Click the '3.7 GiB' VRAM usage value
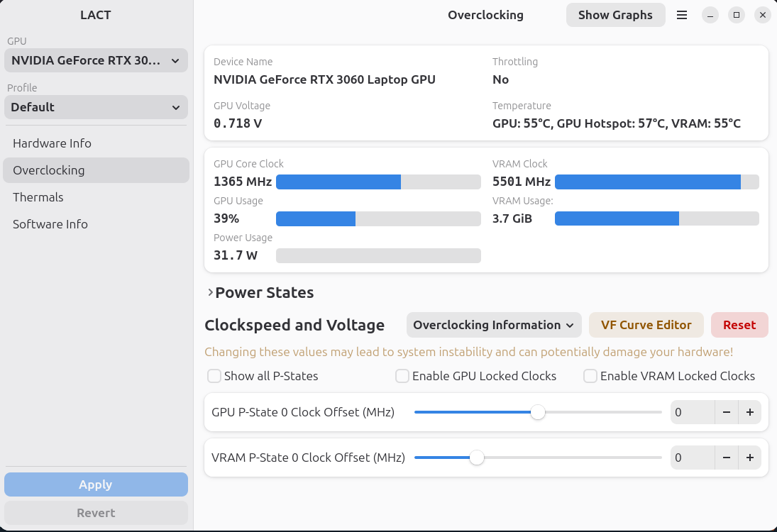This screenshot has width=777, height=532. pos(512,218)
